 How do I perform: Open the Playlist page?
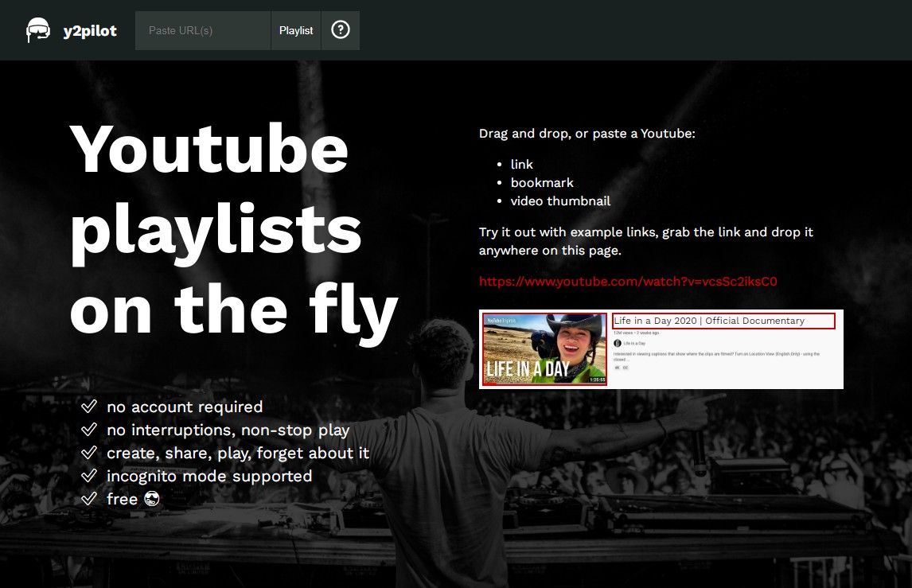click(295, 30)
